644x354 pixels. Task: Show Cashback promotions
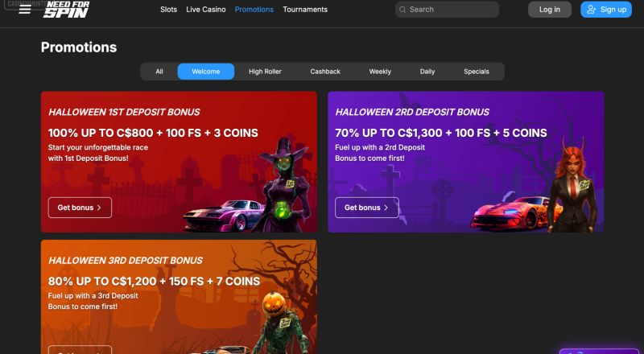(x=325, y=72)
